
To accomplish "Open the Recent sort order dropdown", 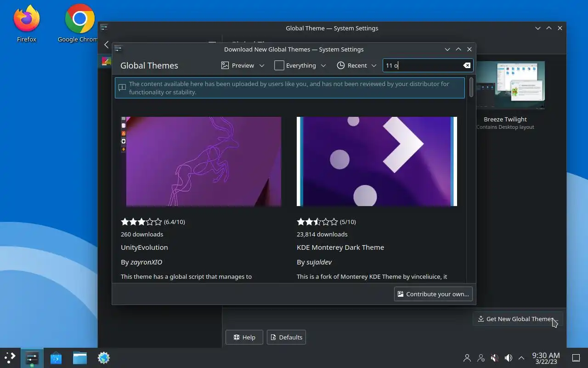I will point(356,65).
